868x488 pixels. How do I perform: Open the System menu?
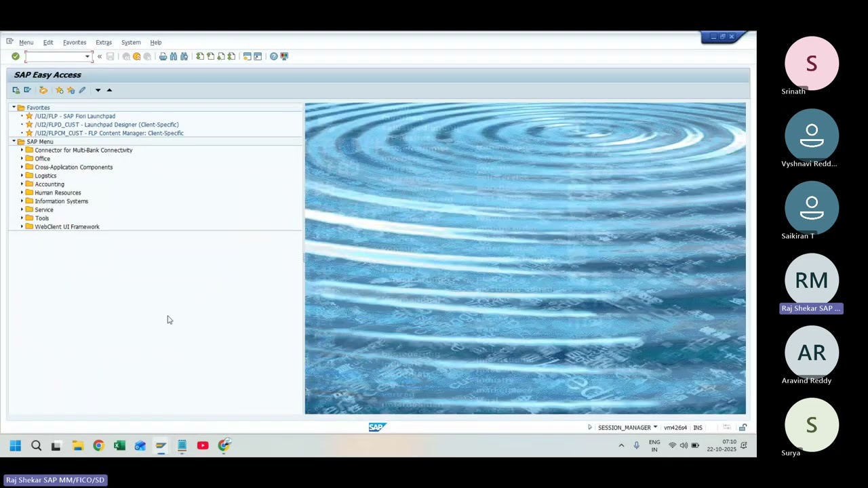tap(131, 42)
